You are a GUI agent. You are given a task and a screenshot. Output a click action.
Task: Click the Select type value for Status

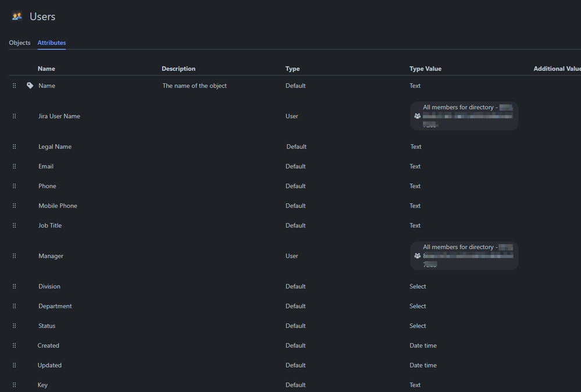[x=418, y=326]
